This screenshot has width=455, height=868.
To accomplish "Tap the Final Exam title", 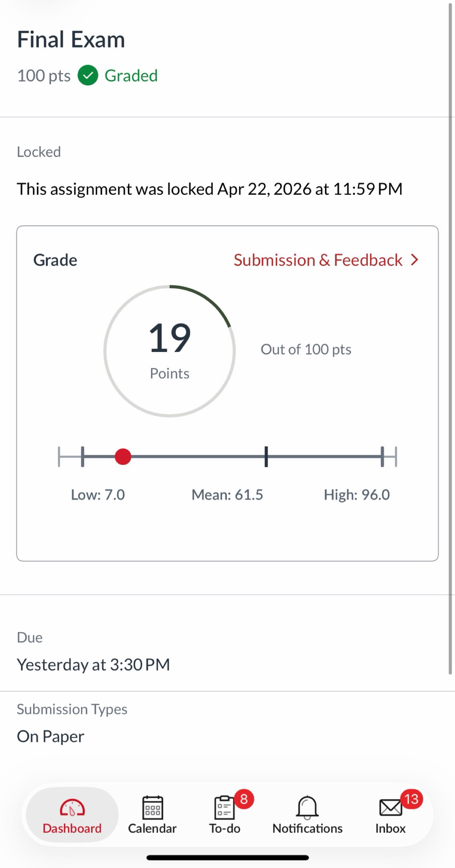I will [71, 39].
